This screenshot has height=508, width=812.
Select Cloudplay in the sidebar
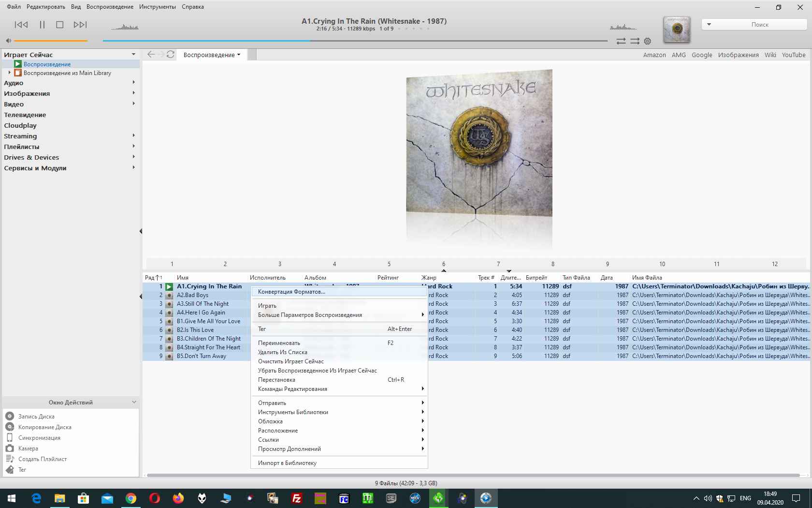20,125
